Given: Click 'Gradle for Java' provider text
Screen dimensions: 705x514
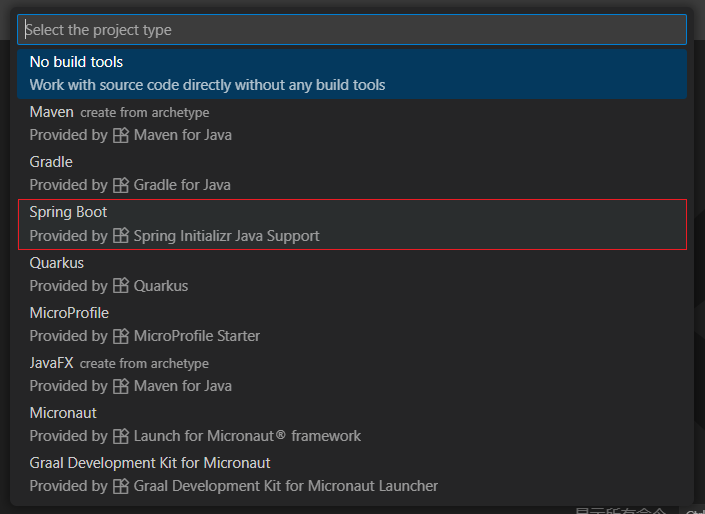Looking at the screenshot, I should tap(182, 185).
